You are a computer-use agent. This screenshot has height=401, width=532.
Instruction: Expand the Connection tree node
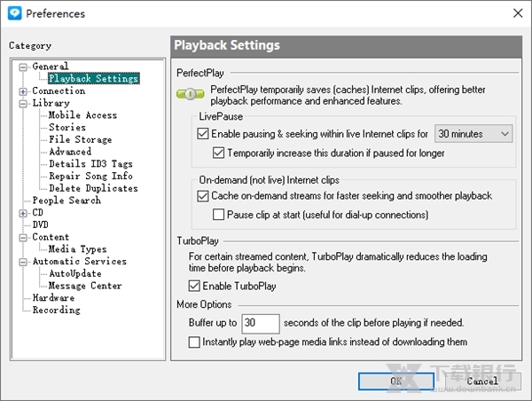coord(24,90)
